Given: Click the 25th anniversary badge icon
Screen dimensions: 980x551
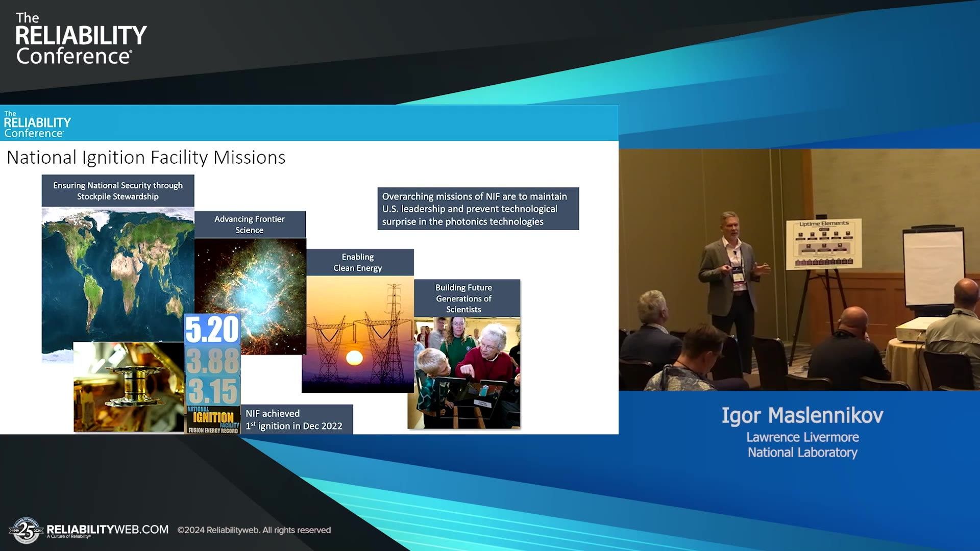Looking at the screenshot, I should pyautogui.click(x=26, y=531).
